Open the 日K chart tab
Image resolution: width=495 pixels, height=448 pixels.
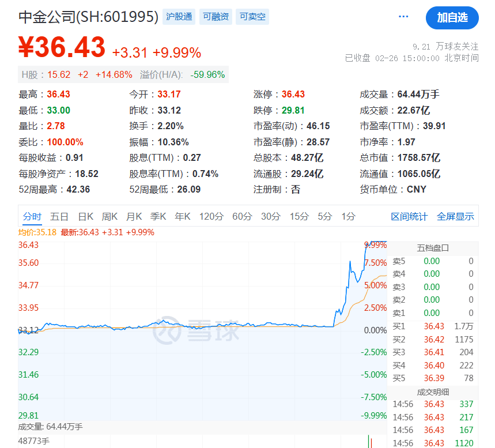(86, 217)
